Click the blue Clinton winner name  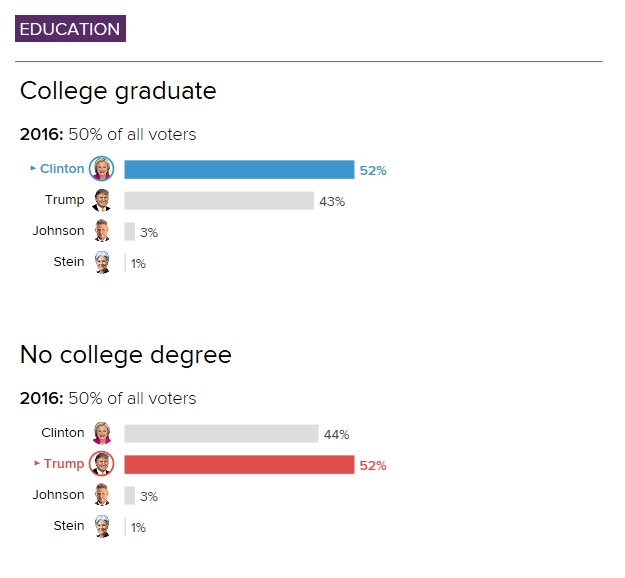(x=62, y=169)
